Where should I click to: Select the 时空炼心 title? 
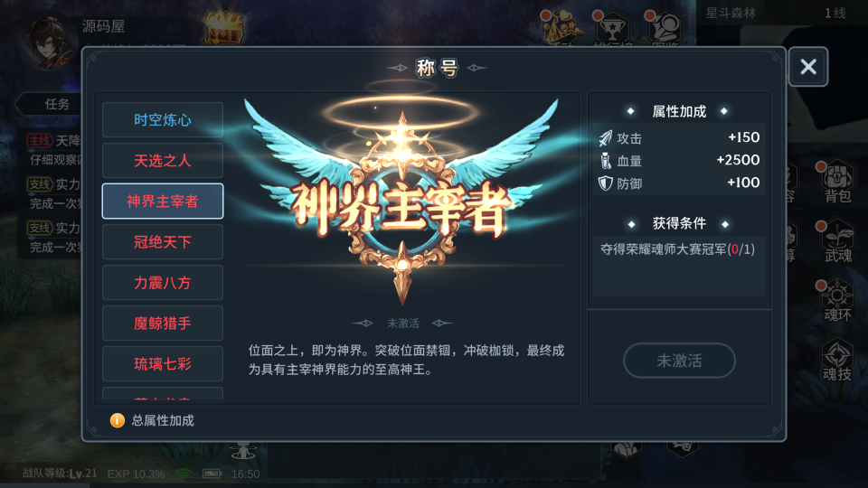[163, 119]
